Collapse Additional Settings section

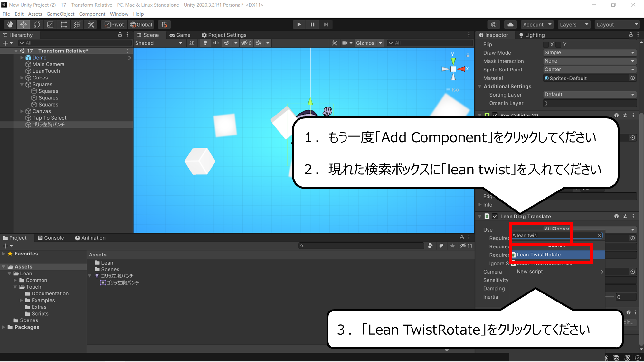pos(480,86)
